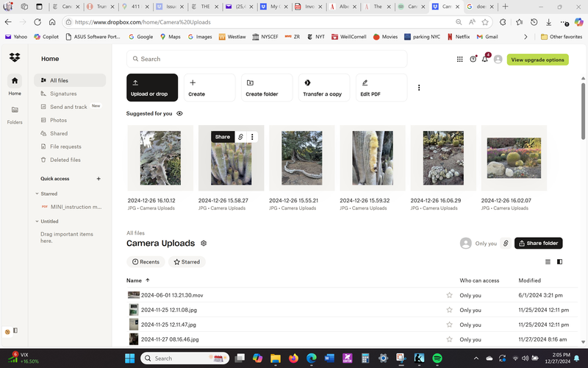The image size is (588, 368).
Task: Click the Dropbox logo icon
Action: (15, 58)
